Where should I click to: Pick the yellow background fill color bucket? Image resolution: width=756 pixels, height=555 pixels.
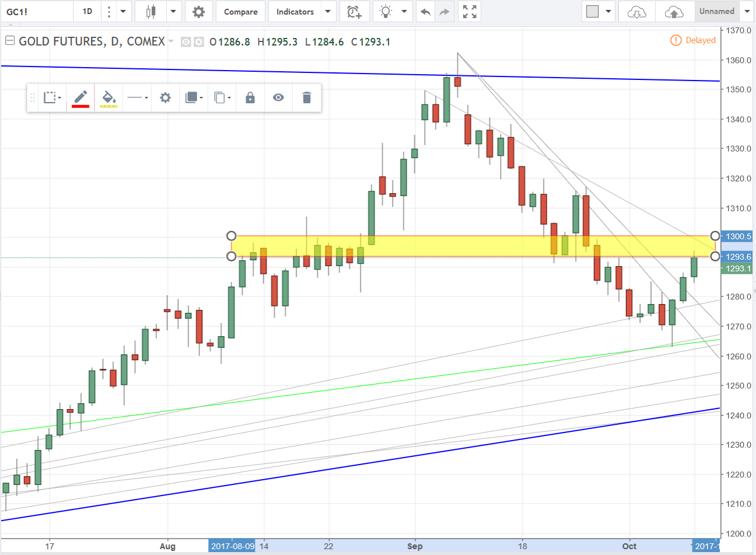pyautogui.click(x=108, y=98)
